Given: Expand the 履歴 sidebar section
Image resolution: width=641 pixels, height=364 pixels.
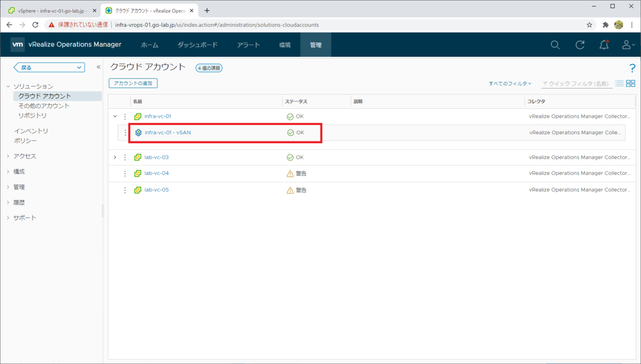Looking at the screenshot, I should pos(8,203).
